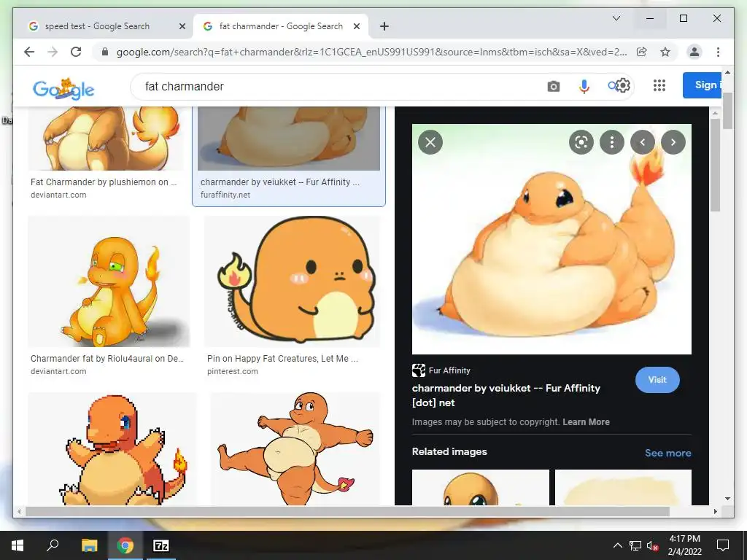This screenshot has width=747, height=560.
Task: Close the fat charmander tab
Action: [356, 26]
